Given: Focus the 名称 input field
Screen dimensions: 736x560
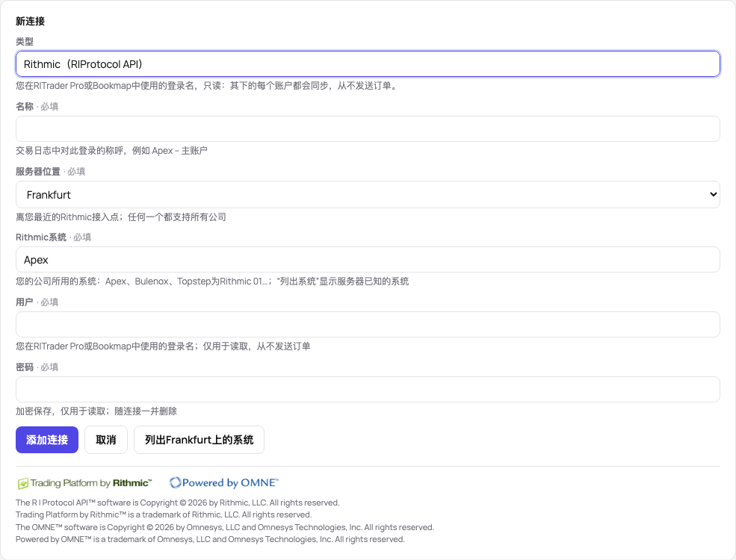Looking at the screenshot, I should [x=368, y=129].
